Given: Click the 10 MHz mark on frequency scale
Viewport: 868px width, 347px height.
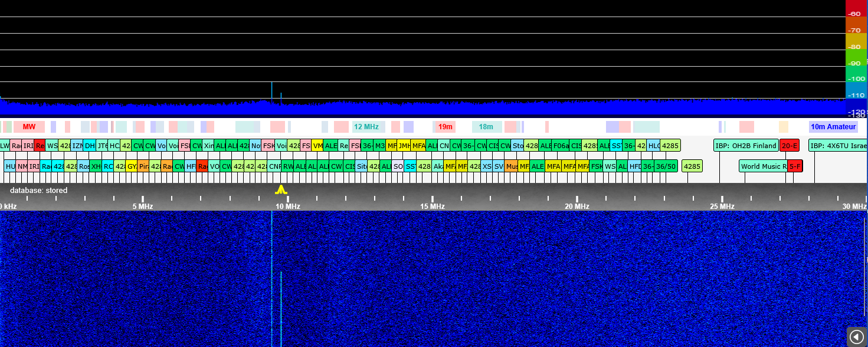Looking at the screenshot, I should pyautogui.click(x=287, y=206).
